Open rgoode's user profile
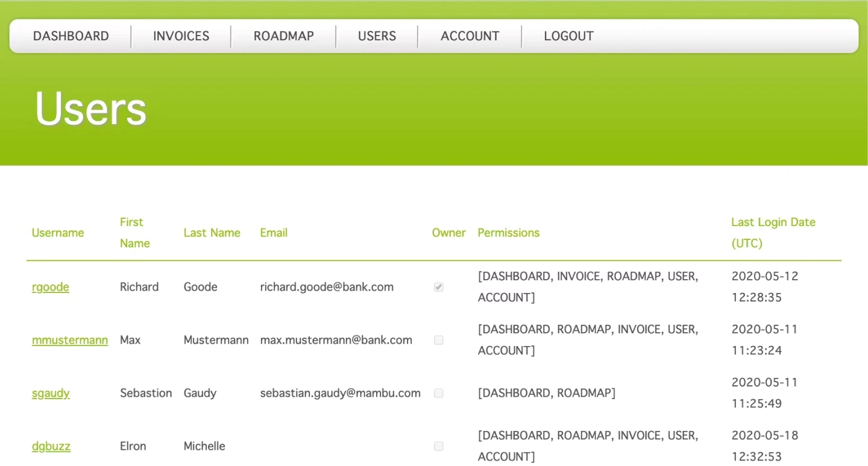868x466 pixels. [51, 287]
